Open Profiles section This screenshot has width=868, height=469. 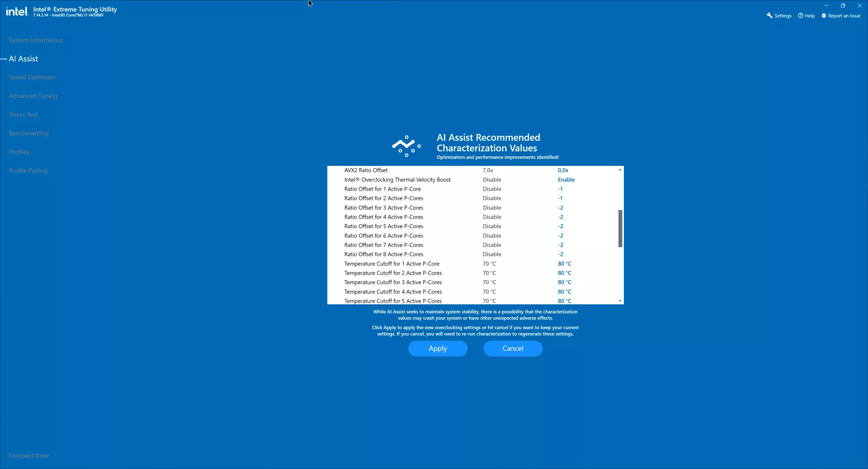(19, 152)
